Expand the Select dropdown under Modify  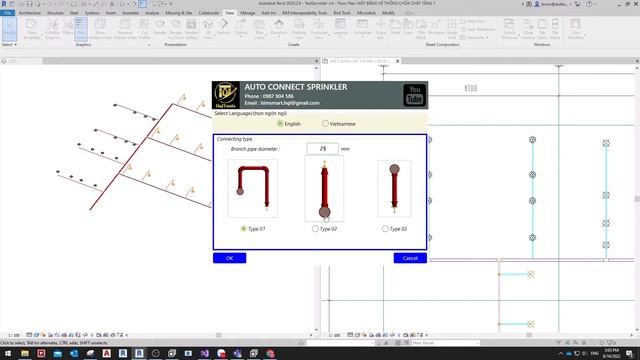tap(9, 44)
